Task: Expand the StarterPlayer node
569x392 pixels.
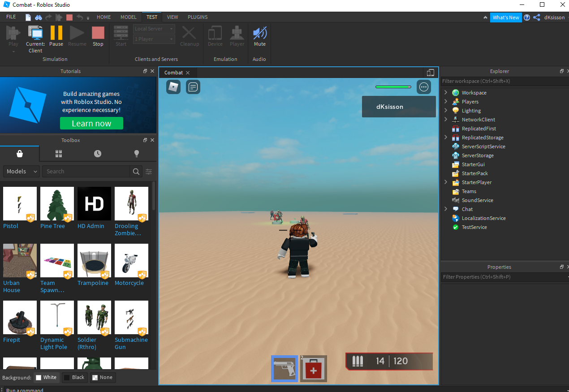Action: click(x=446, y=182)
